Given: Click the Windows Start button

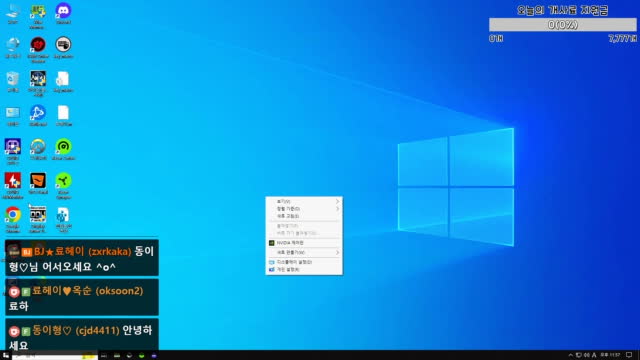Looking at the screenshot, I should pyautogui.click(x=6, y=356).
